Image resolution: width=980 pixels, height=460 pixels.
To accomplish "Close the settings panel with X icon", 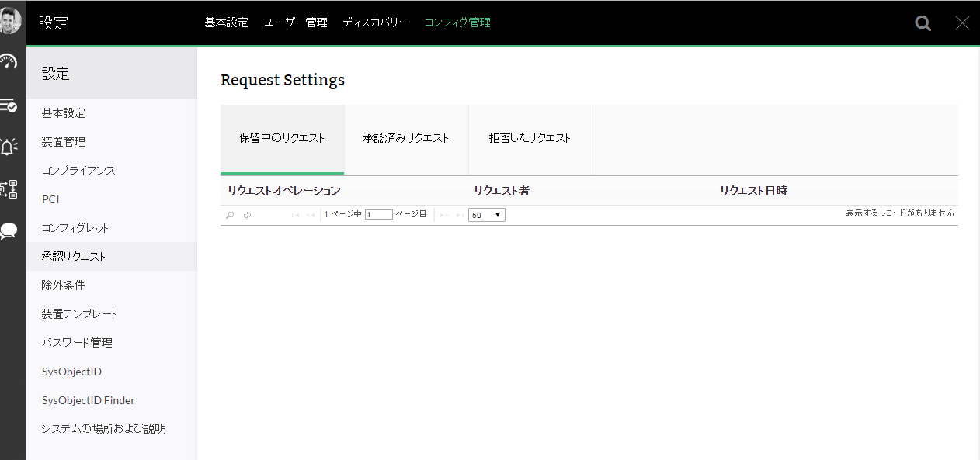I will [x=962, y=23].
